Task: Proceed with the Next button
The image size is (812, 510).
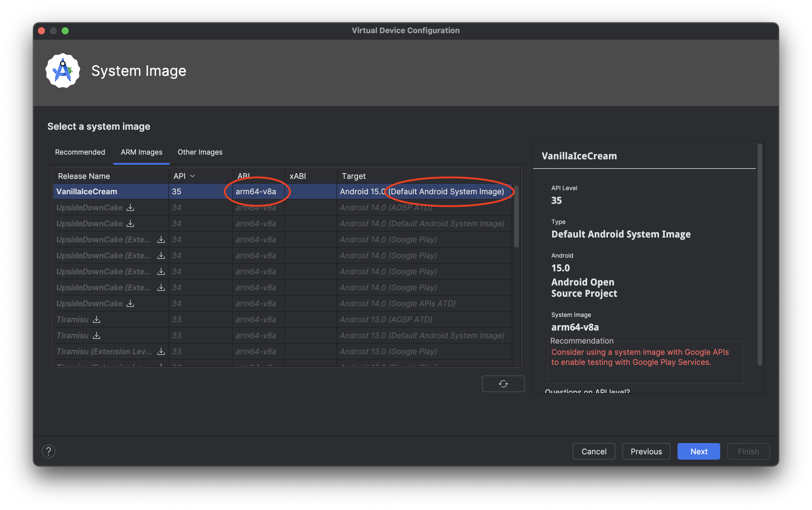Action: [x=699, y=451]
